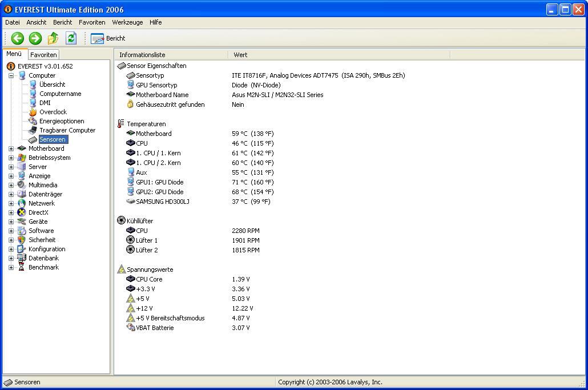Switch to the Menü tab
The width and height of the screenshot is (588, 390).
[14, 54]
